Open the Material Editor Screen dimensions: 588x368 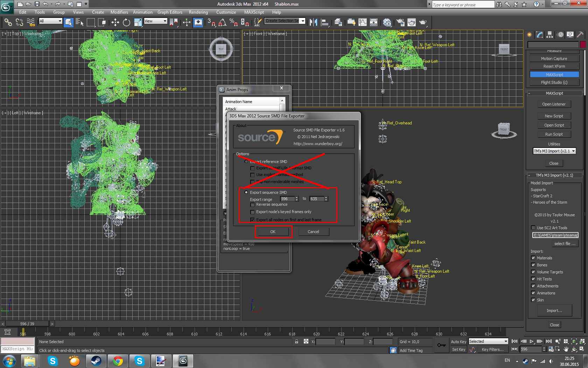[387, 22]
